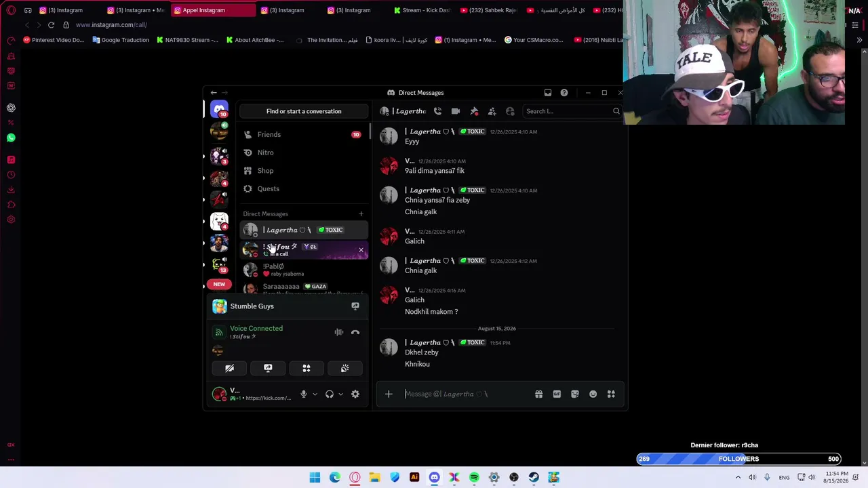Open noise suppression waveform icon
Image resolution: width=868 pixels, height=488 pixels.
tap(339, 332)
